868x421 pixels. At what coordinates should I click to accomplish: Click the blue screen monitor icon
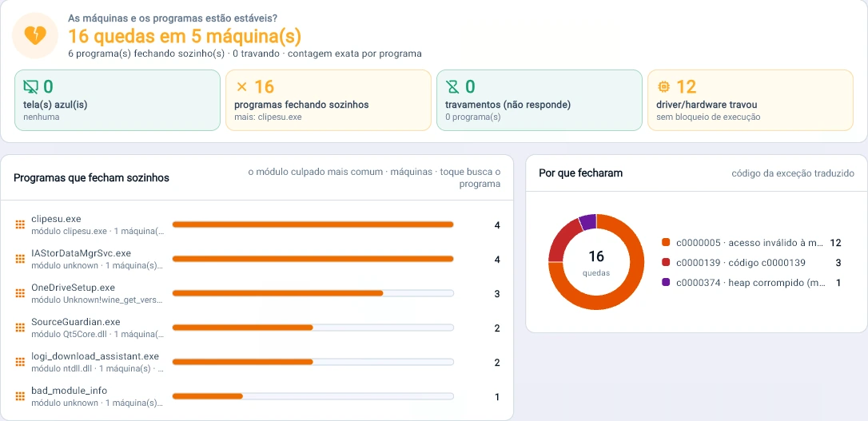click(30, 87)
